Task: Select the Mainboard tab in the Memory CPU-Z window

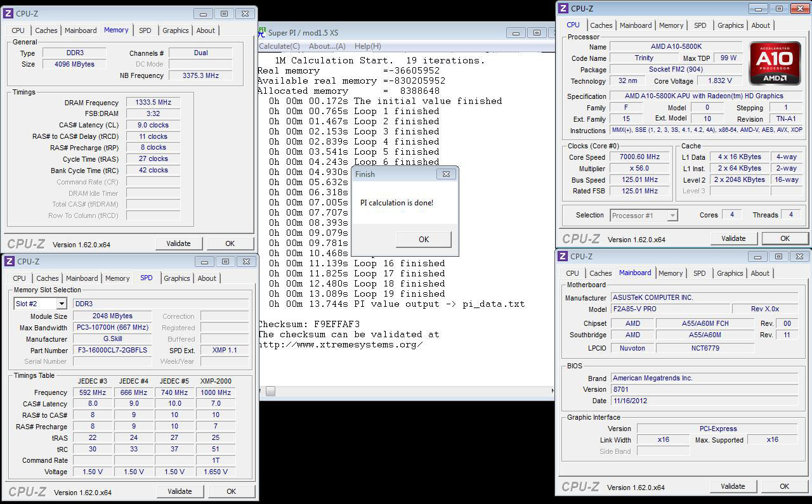Action: 81,30
